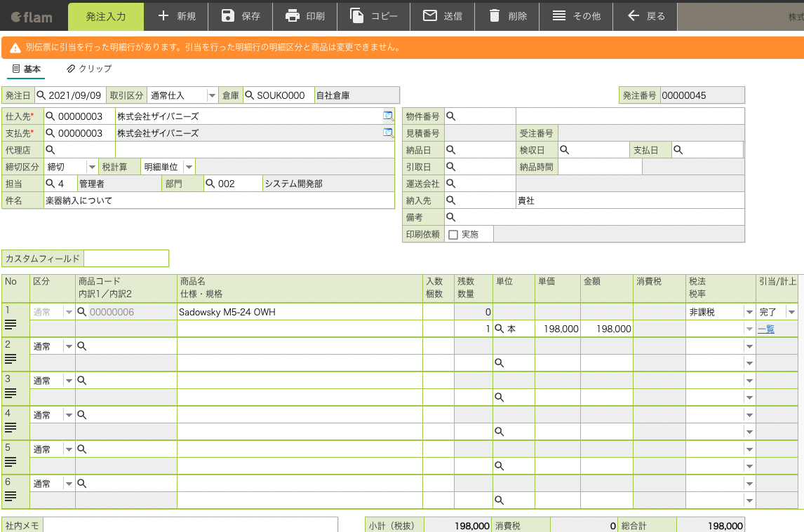The height and width of the screenshot is (532, 804).
Task: Search 部門 with magnifier icon
Action: pos(210,184)
